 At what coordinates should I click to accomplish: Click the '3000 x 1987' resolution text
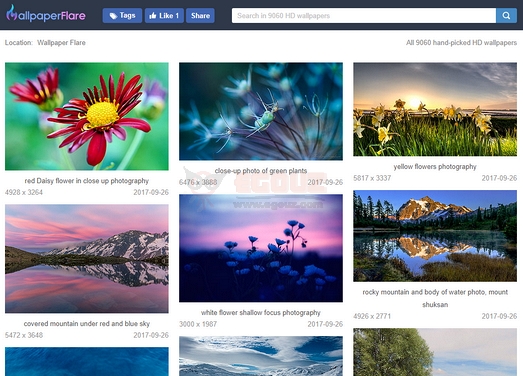198,324
